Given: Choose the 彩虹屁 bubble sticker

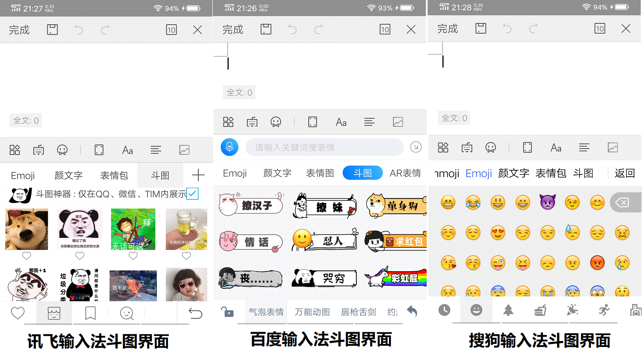Looking at the screenshot, I should [x=396, y=277].
